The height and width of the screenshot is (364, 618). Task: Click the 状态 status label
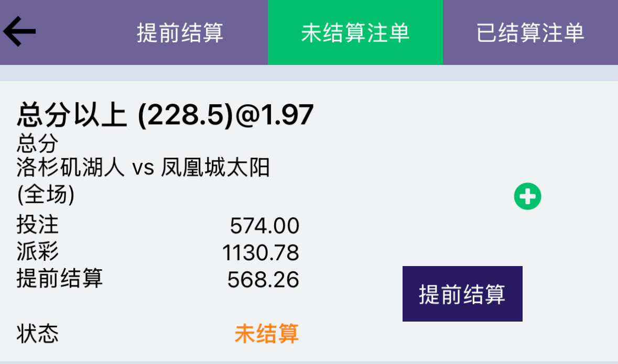(x=37, y=334)
